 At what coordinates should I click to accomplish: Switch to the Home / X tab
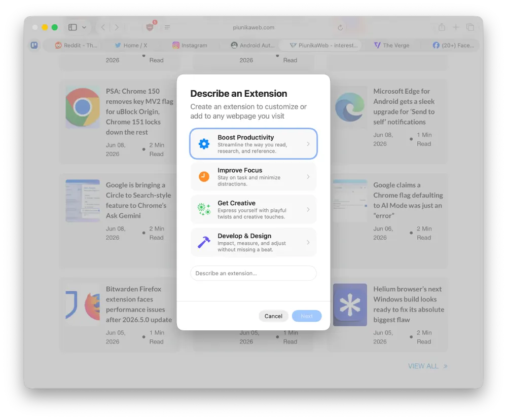point(131,45)
